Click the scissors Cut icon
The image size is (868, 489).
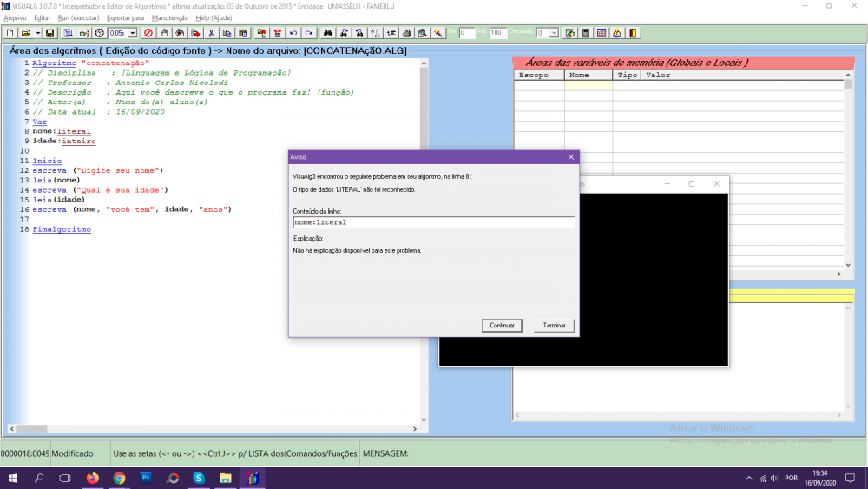tap(210, 33)
